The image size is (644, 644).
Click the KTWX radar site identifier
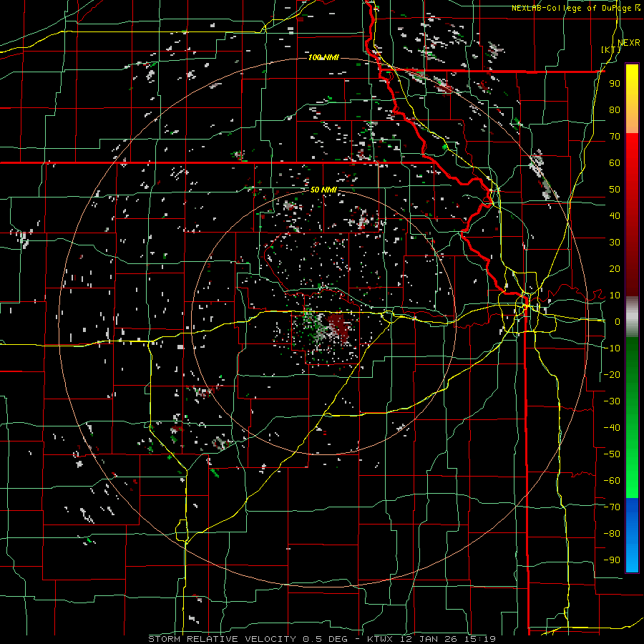click(x=381, y=639)
